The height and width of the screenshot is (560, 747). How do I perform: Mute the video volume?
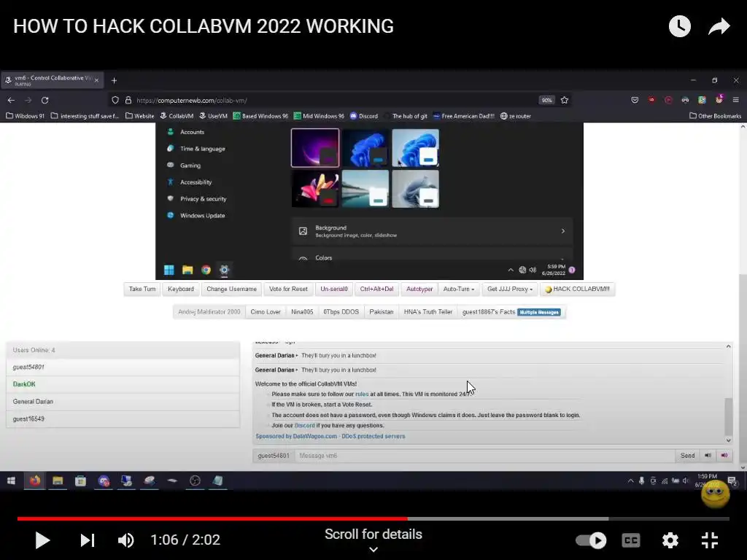coord(126,540)
